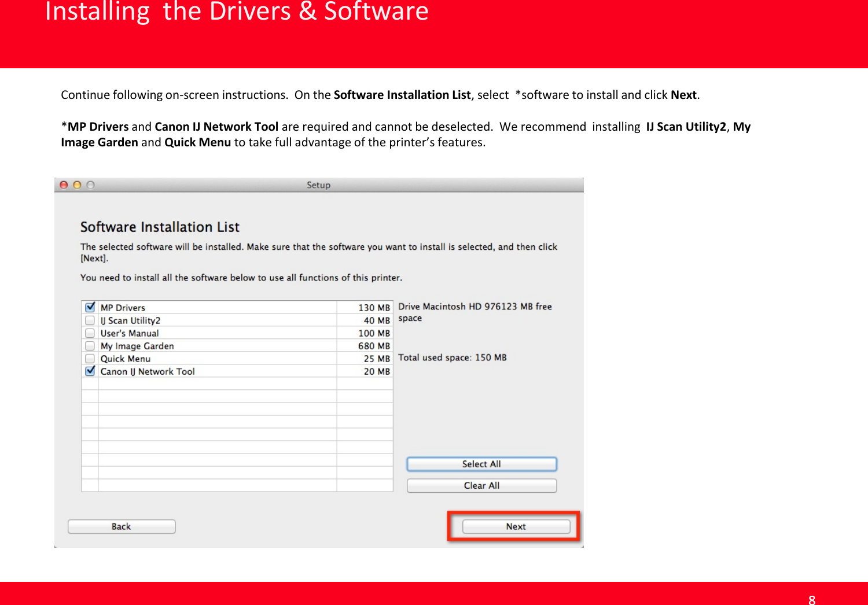Tick the Quick Menu checkbox
Screen dimensions: 868x605
tap(90, 358)
